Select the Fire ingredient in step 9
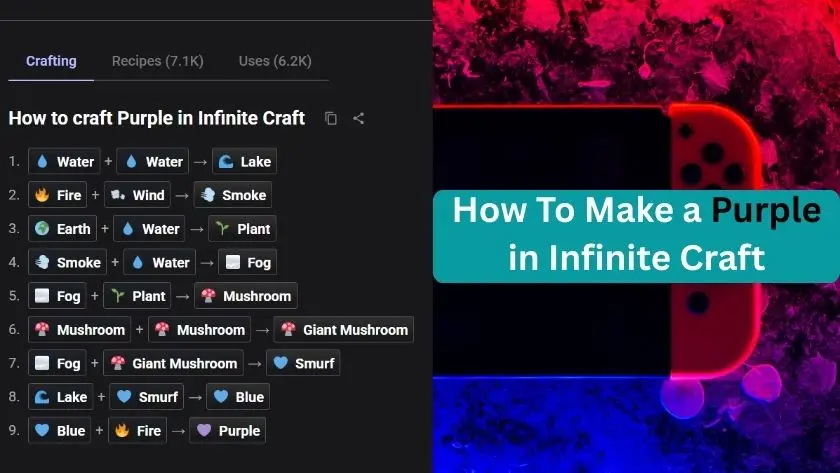Viewport: 840px width, 473px height. click(x=137, y=431)
